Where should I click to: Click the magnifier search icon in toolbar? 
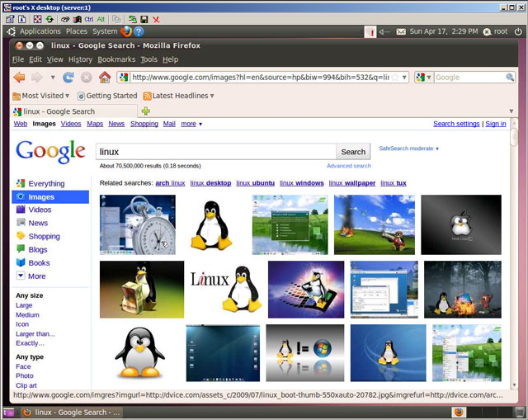pyautogui.click(x=510, y=78)
